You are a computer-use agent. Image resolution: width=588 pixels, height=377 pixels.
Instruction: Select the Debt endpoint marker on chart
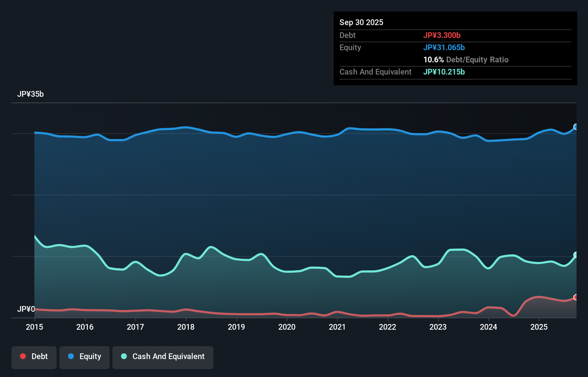pos(576,297)
